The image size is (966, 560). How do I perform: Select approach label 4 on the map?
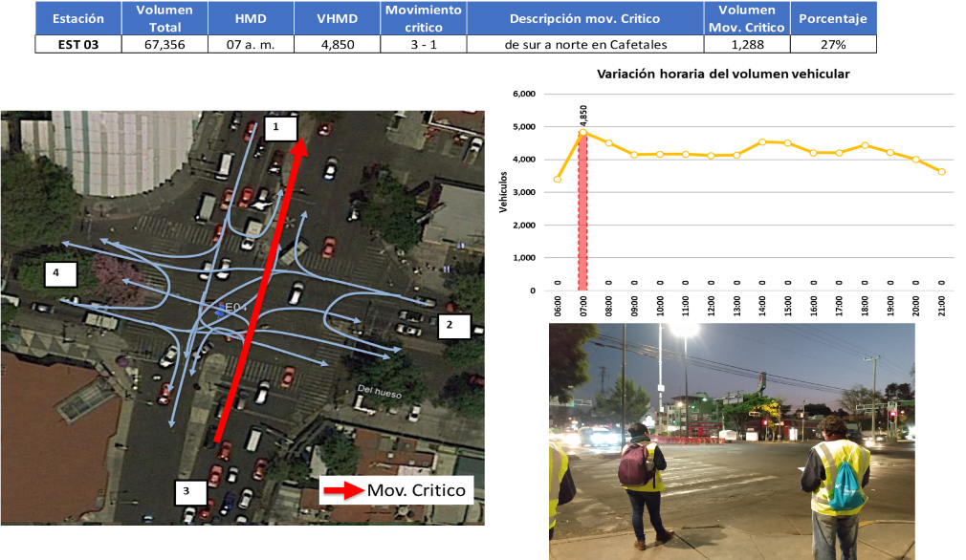tap(56, 273)
